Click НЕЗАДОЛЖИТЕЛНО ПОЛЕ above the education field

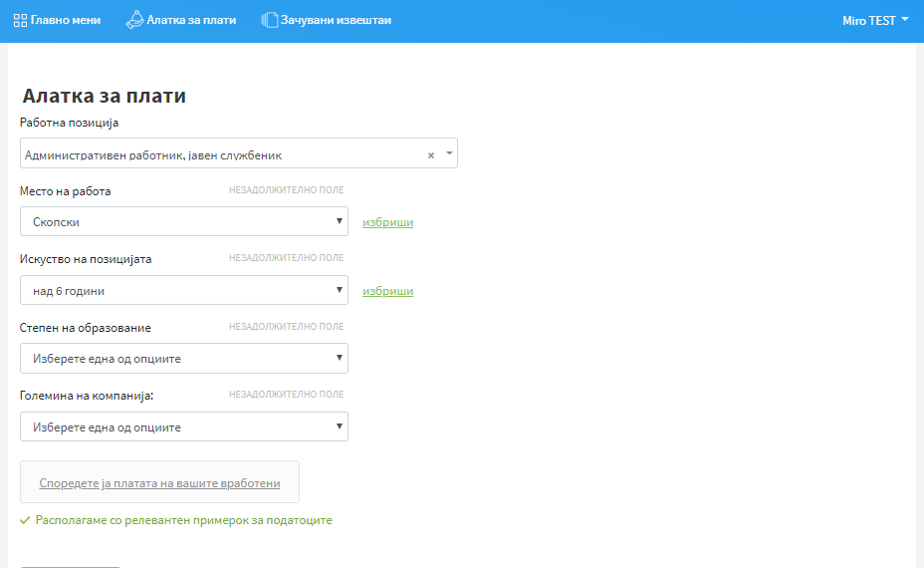coord(287,326)
